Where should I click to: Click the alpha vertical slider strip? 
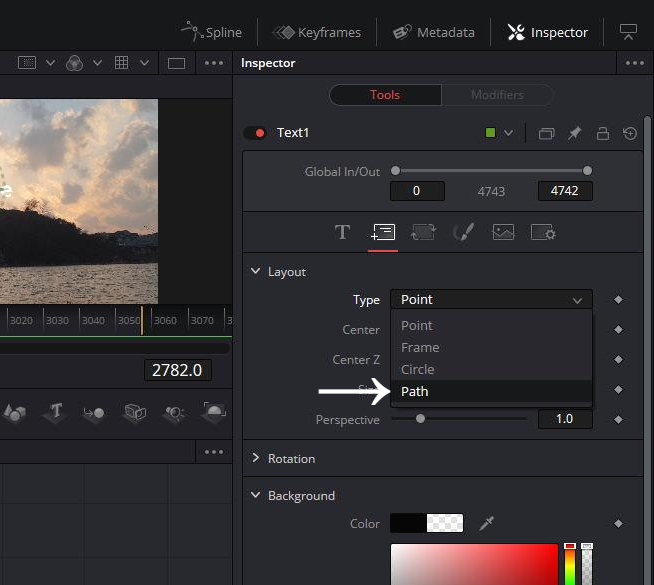click(586, 564)
